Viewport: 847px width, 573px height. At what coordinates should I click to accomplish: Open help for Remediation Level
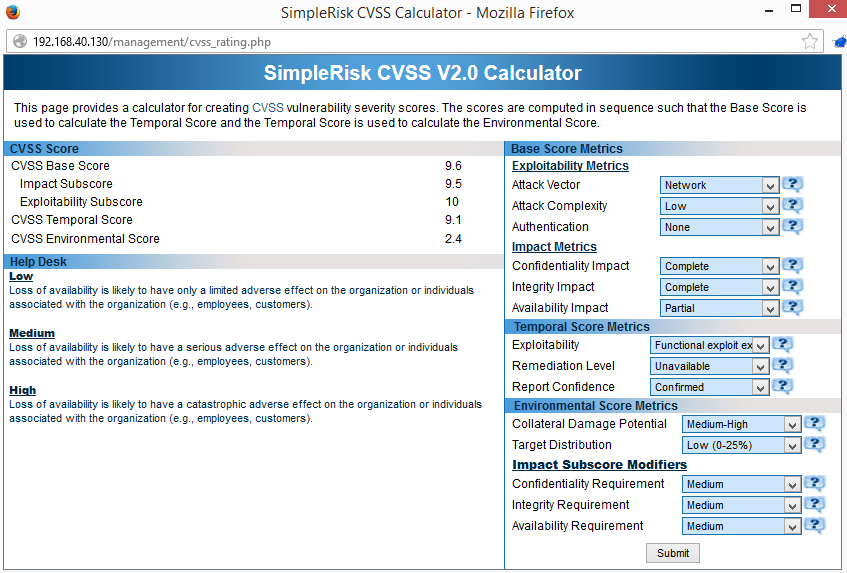[782, 366]
